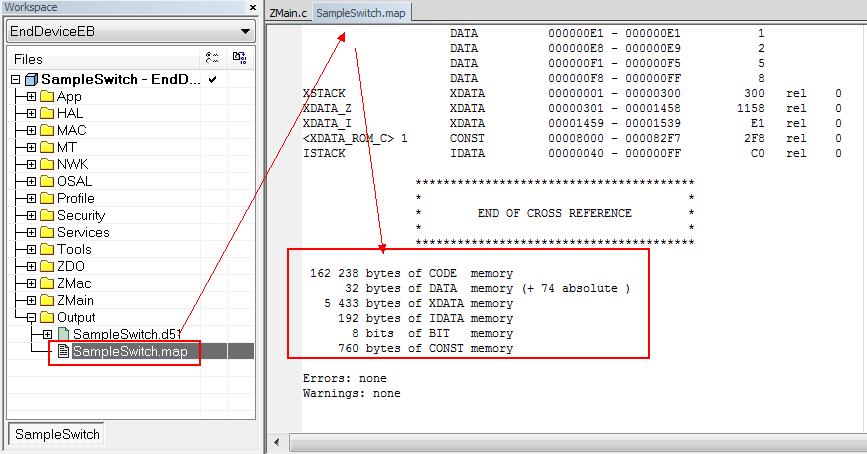
Task: Click the MAC folder icon
Action: click(47, 131)
